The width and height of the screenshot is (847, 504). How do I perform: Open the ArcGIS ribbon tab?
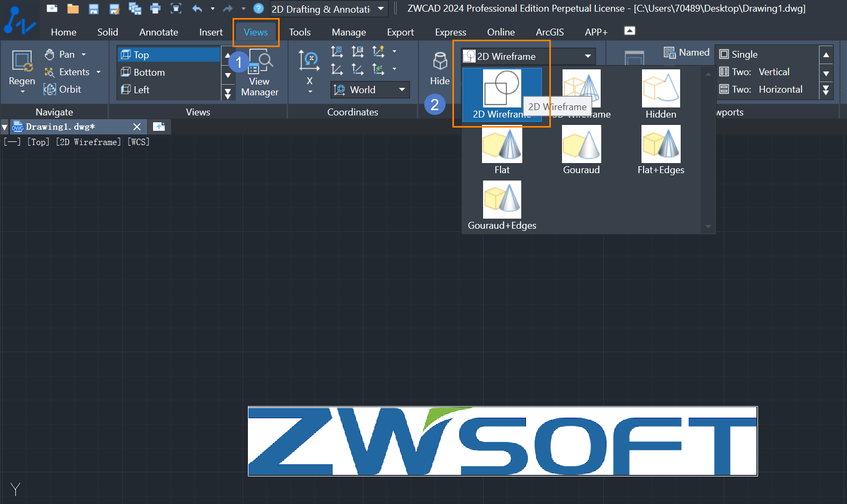tap(550, 32)
